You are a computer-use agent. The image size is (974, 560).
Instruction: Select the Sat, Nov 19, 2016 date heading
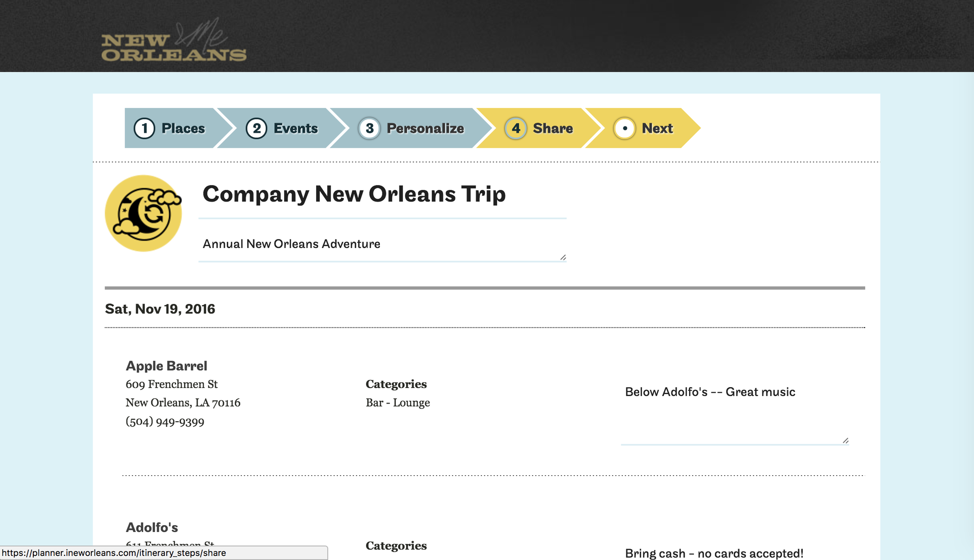click(x=160, y=309)
